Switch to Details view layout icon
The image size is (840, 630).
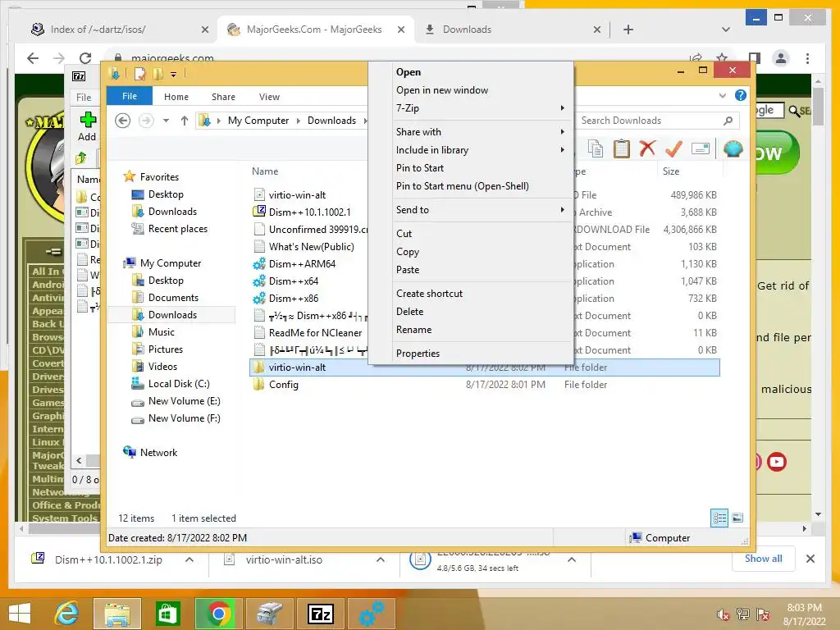click(x=719, y=518)
